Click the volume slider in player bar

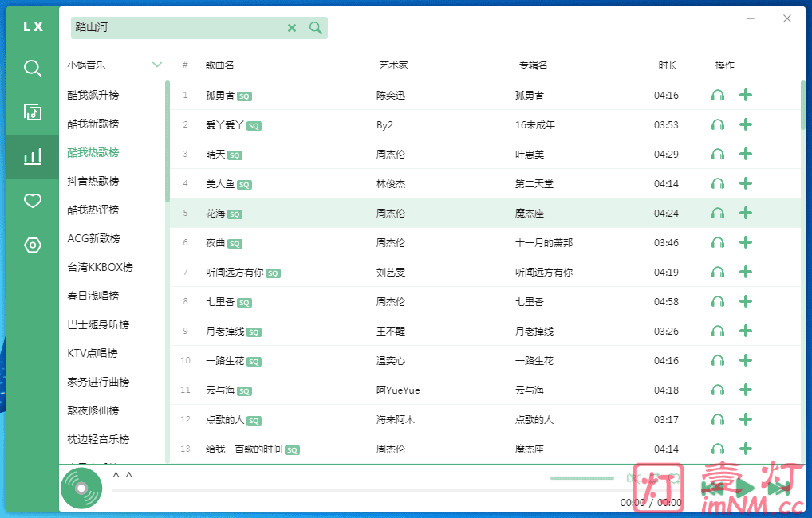pyautogui.click(x=581, y=478)
